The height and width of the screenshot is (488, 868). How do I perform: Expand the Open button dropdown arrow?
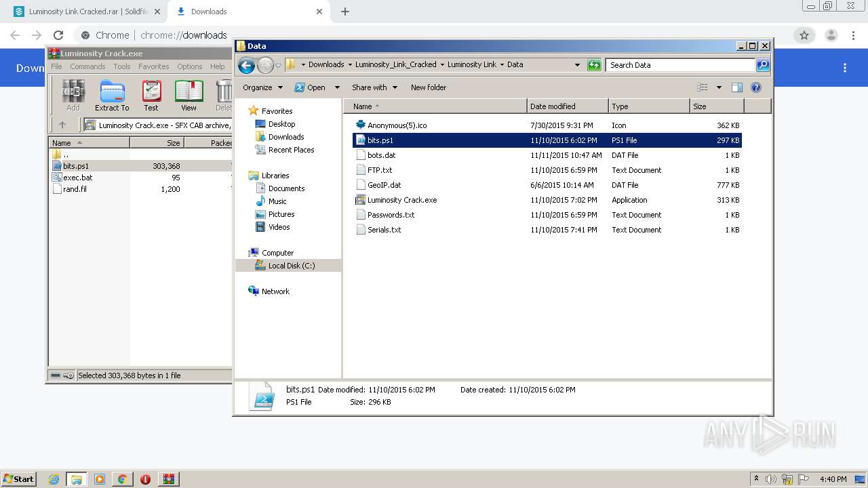pyautogui.click(x=337, y=87)
